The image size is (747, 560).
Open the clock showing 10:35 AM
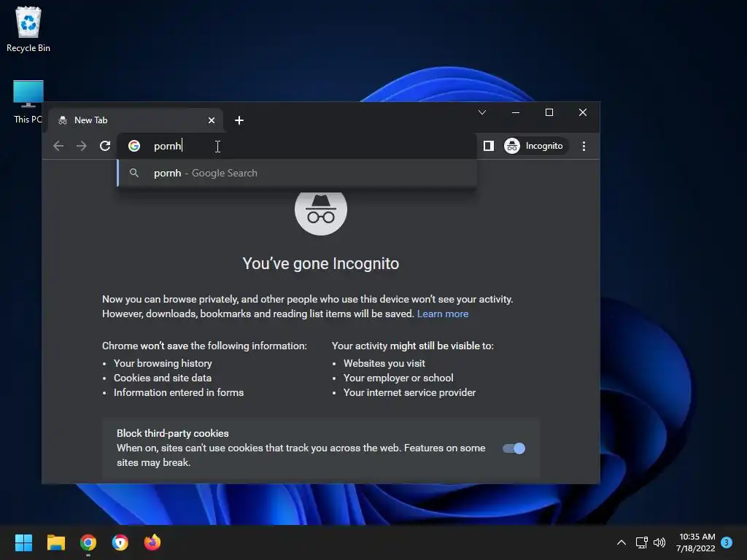pos(695,542)
